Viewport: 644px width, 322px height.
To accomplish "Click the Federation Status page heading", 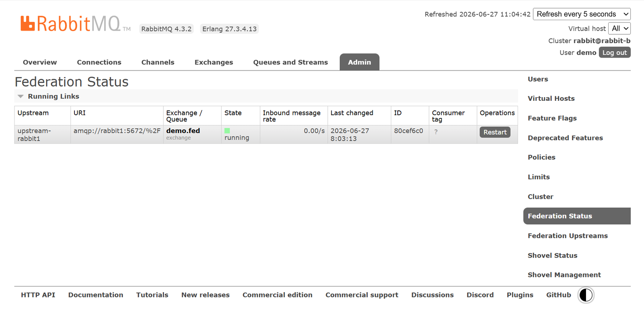I will click(x=72, y=82).
